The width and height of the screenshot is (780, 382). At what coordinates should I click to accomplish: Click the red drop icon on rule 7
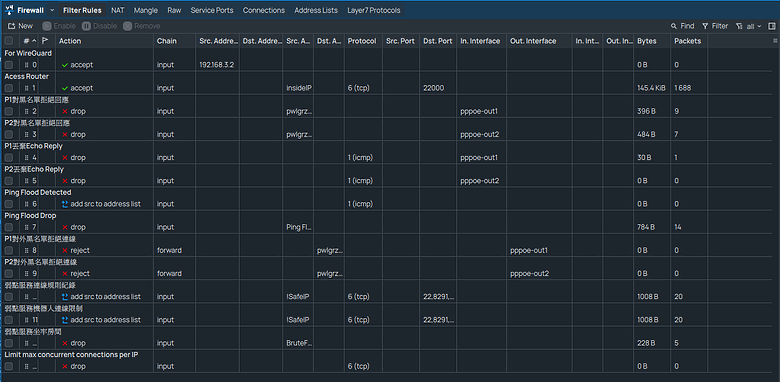(x=65, y=227)
